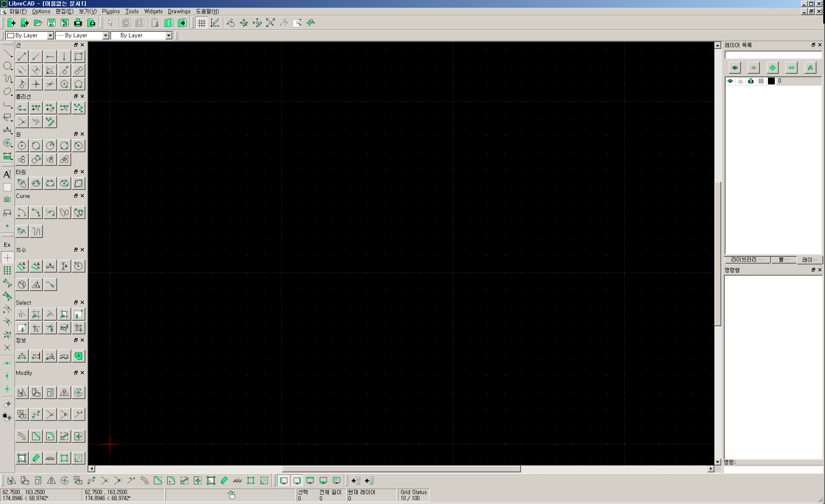This screenshot has height=504, width=825.
Task: Click the Remove Layer green minus icon
Action: pyautogui.click(x=791, y=68)
